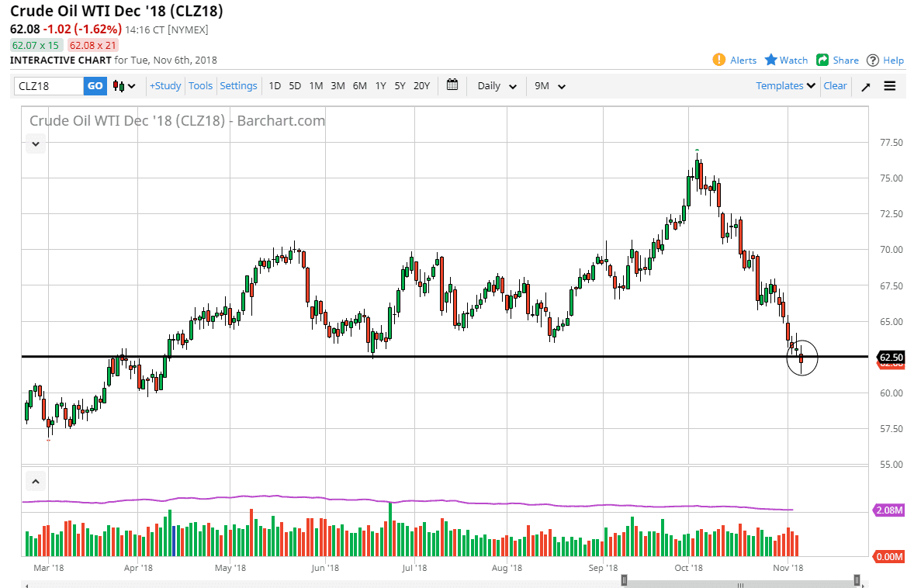
Task: Collapse the volume indicator panel
Action: pyautogui.click(x=35, y=481)
